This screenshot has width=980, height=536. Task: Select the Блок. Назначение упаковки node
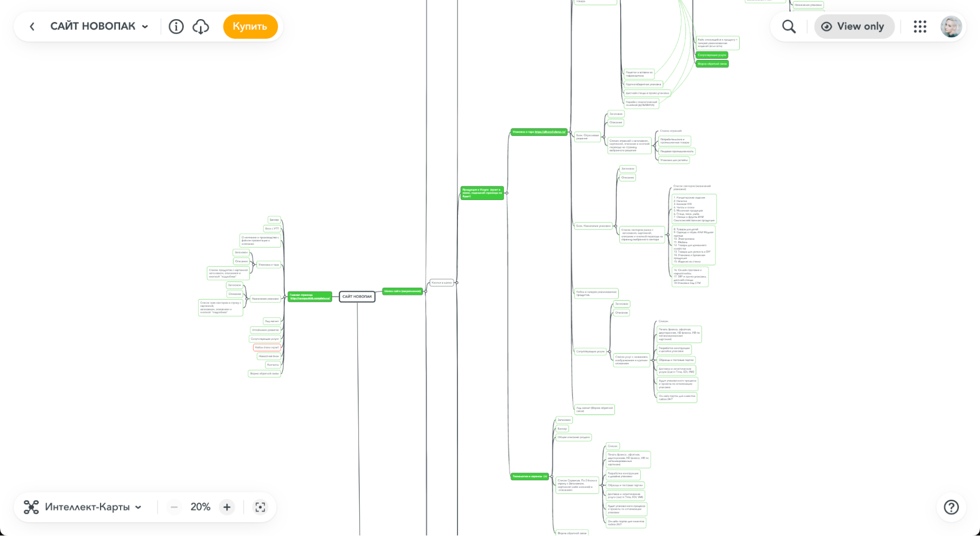pos(594,226)
